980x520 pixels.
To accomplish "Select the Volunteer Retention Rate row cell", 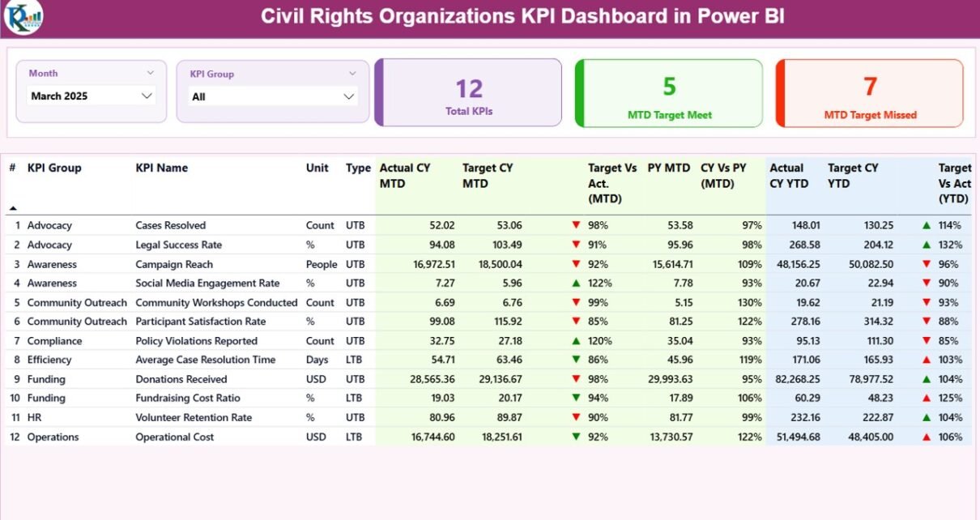I will coord(194,418).
